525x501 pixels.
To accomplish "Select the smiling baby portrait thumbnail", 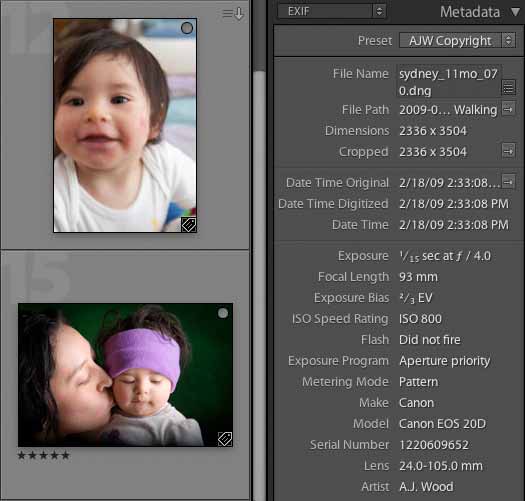I will 125,125.
